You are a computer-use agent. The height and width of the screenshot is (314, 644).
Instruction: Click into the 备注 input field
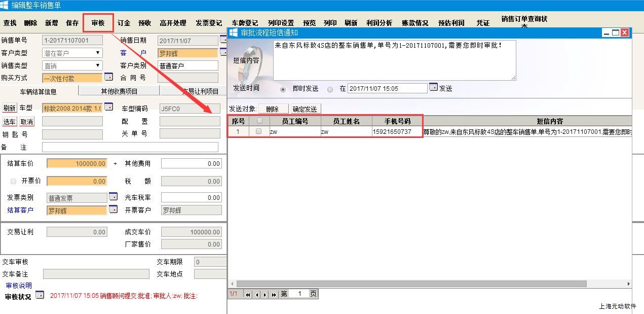130,147
